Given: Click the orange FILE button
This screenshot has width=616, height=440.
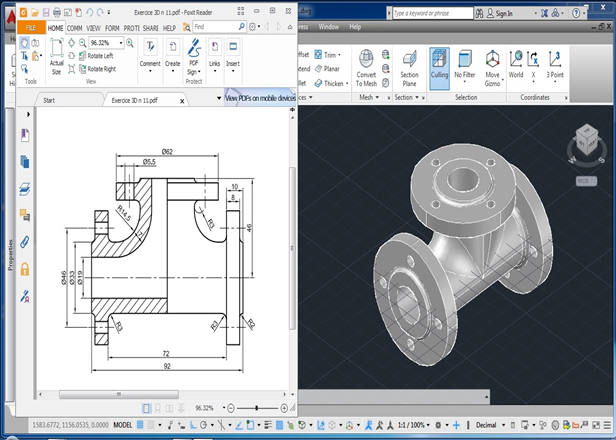Looking at the screenshot, I should (31, 28).
